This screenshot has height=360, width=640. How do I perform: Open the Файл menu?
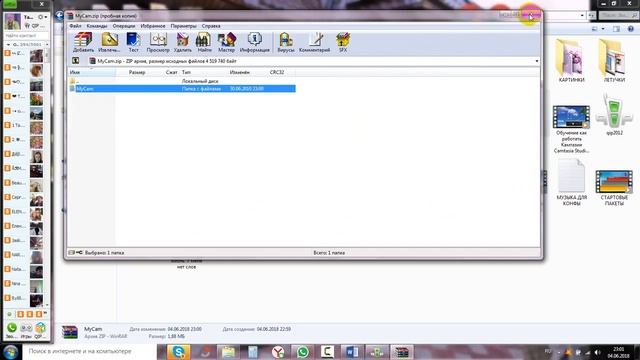tap(75, 26)
